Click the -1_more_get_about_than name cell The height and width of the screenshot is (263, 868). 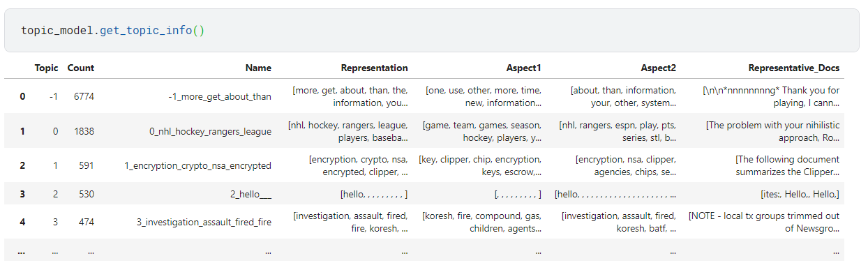(220, 96)
